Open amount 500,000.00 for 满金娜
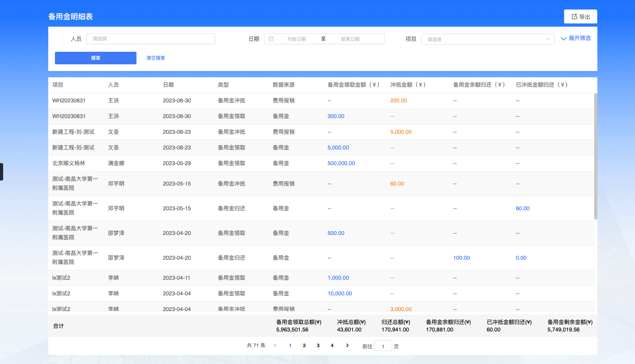This screenshot has height=364, width=635. pyautogui.click(x=341, y=163)
